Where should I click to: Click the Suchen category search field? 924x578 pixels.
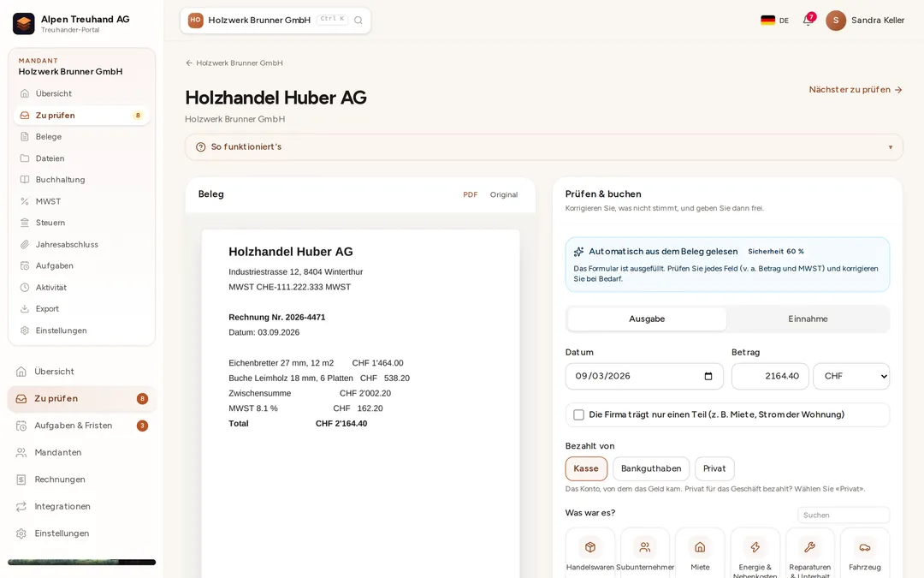[x=844, y=515]
